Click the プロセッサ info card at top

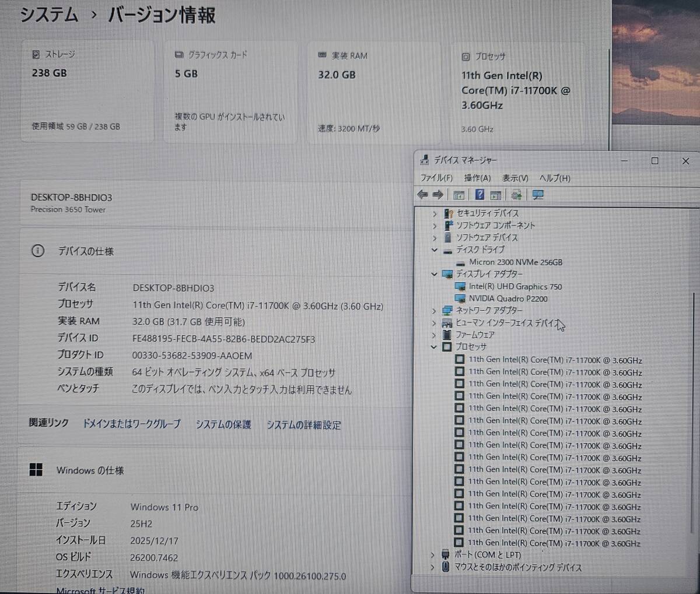point(518,93)
